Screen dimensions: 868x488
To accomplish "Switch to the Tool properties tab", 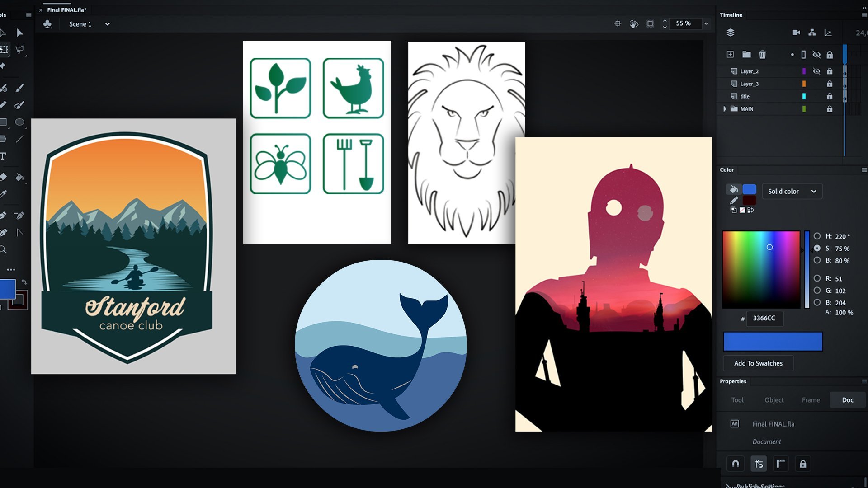I will click(x=737, y=400).
